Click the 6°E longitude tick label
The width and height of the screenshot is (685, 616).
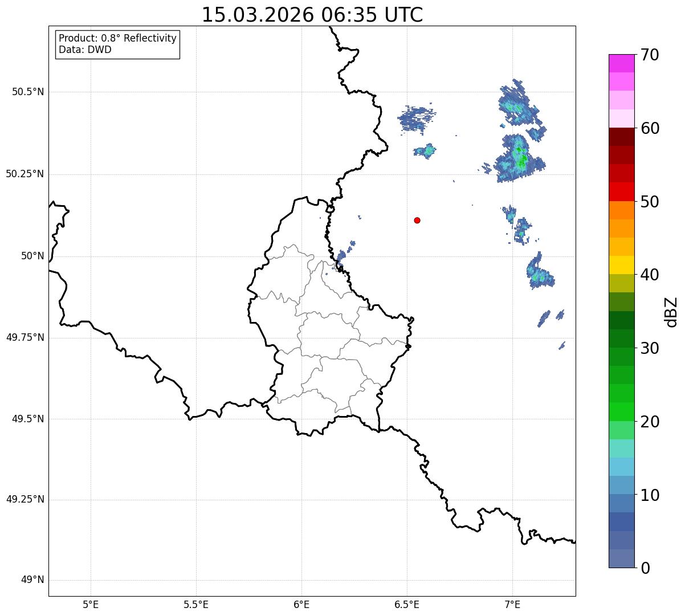click(301, 604)
